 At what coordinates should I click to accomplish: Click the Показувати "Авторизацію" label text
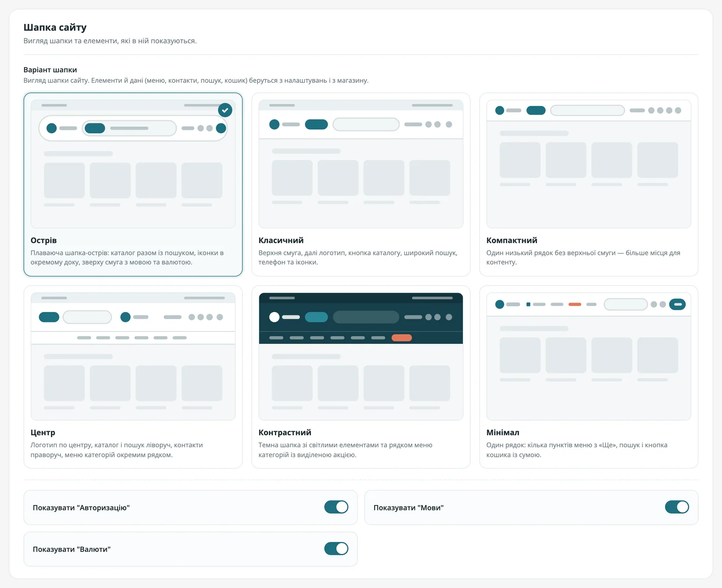point(81,508)
